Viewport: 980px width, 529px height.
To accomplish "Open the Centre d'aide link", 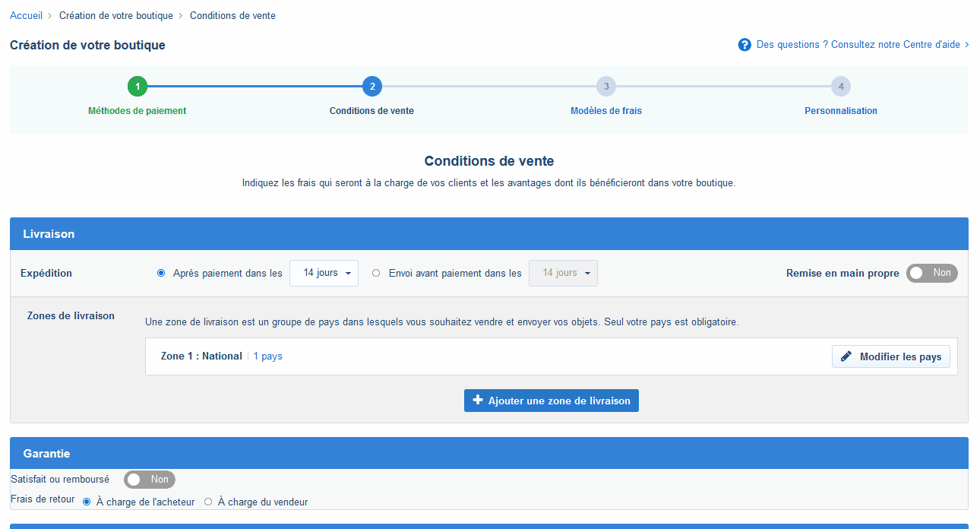I will pyautogui.click(x=861, y=45).
